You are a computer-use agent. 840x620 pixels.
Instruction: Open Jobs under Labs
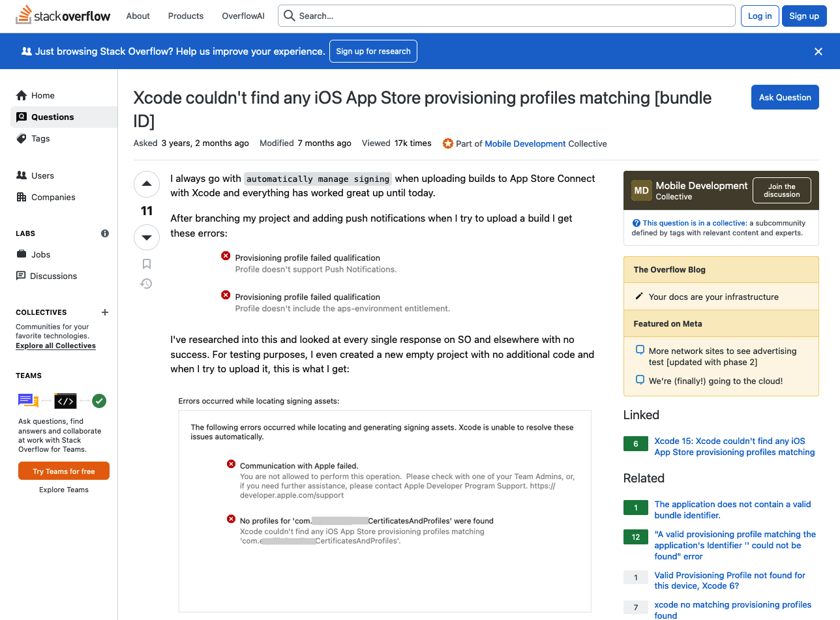pyautogui.click(x=64, y=254)
